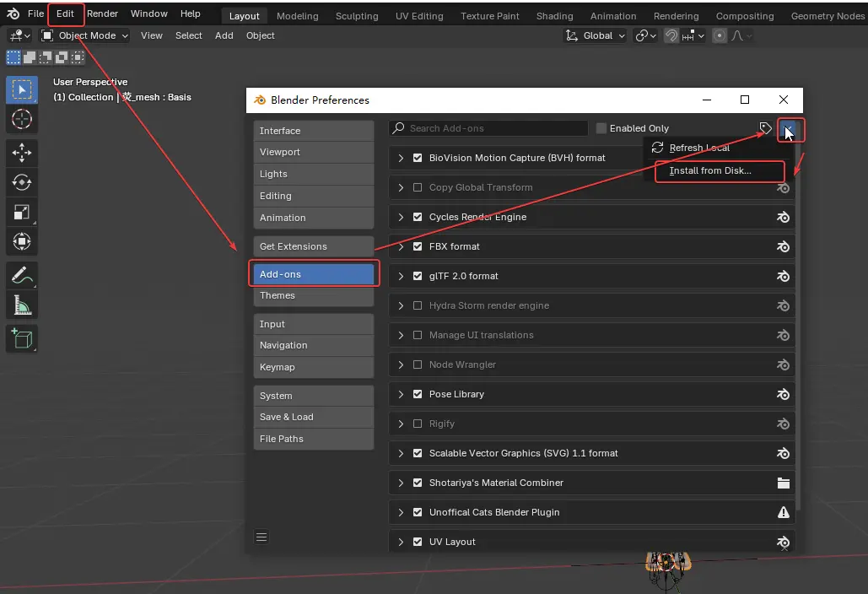Choose the Subtract selection mode icon
Screen dimensions: 868x594
click(x=46, y=57)
